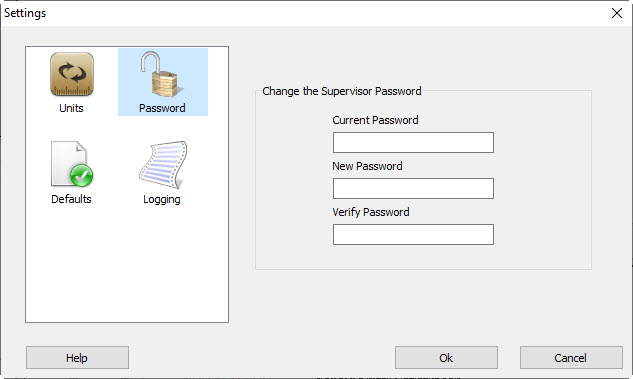This screenshot has width=633, height=379.
Task: Focus the Verify Password input field
Action: point(413,235)
